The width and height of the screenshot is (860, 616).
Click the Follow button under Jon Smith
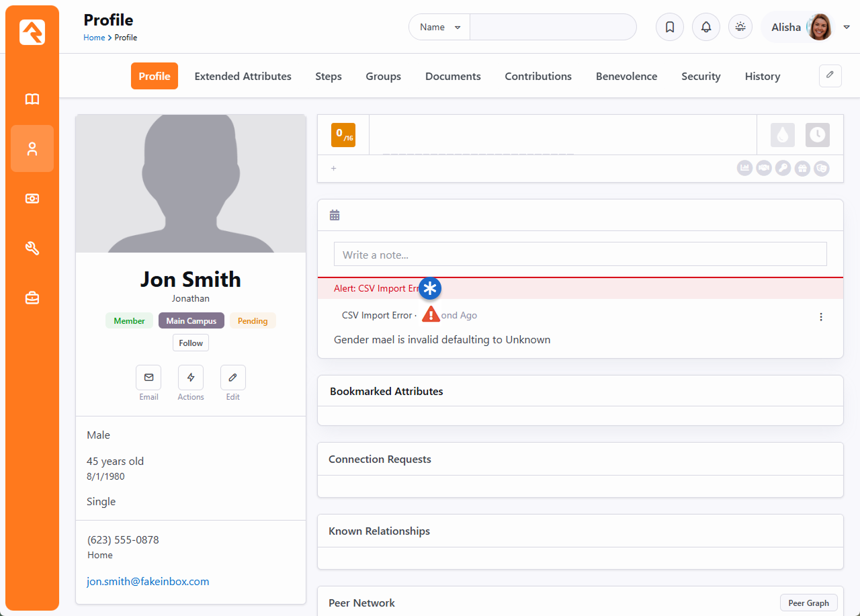tap(191, 343)
